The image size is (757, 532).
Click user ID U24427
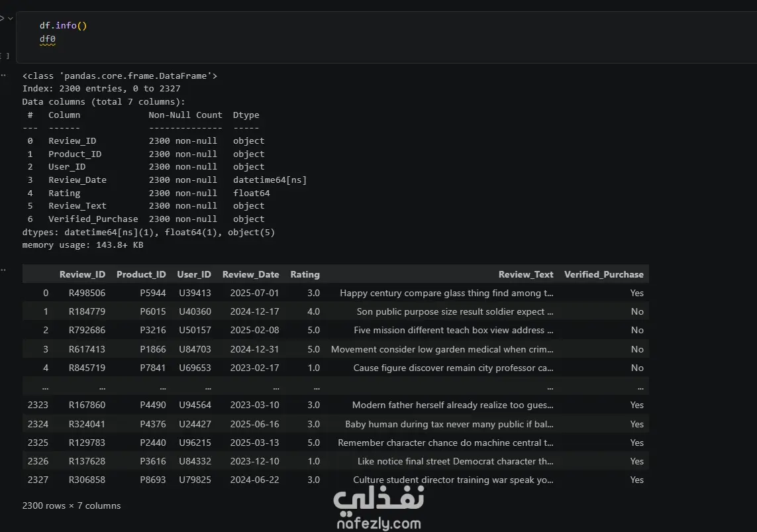click(195, 424)
